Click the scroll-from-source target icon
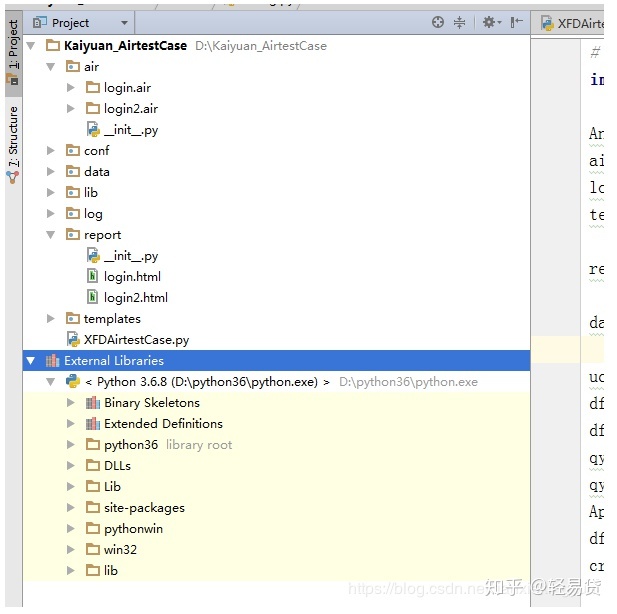 438,22
